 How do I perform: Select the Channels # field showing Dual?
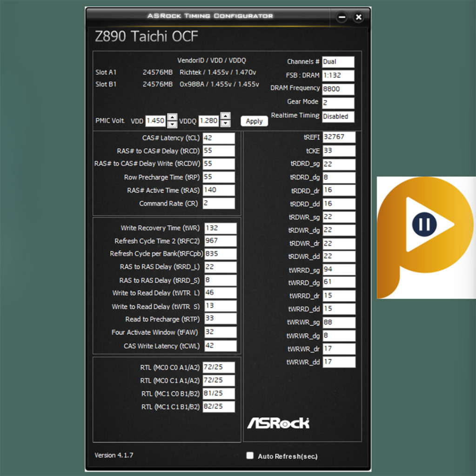(x=338, y=62)
